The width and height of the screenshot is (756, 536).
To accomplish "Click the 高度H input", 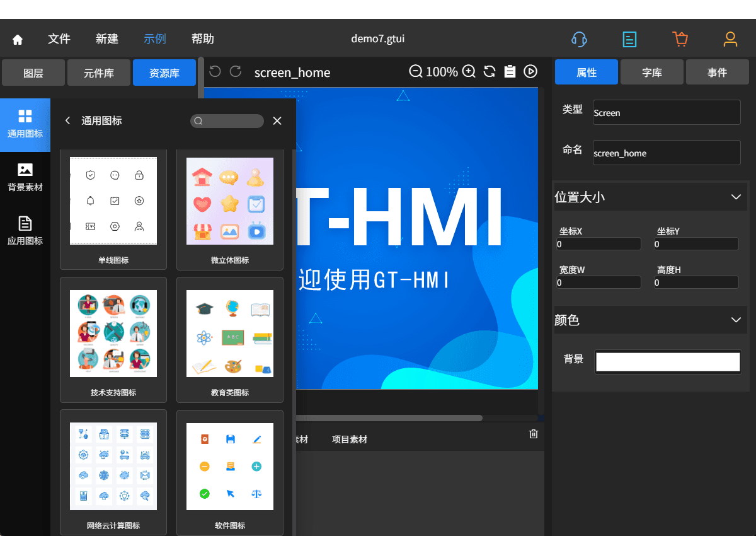I will click(696, 283).
